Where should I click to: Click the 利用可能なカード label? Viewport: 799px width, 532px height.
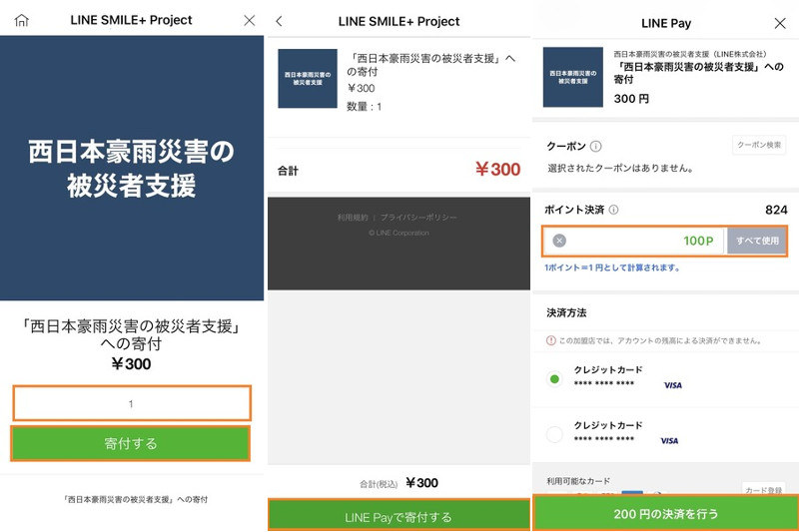coord(578,481)
